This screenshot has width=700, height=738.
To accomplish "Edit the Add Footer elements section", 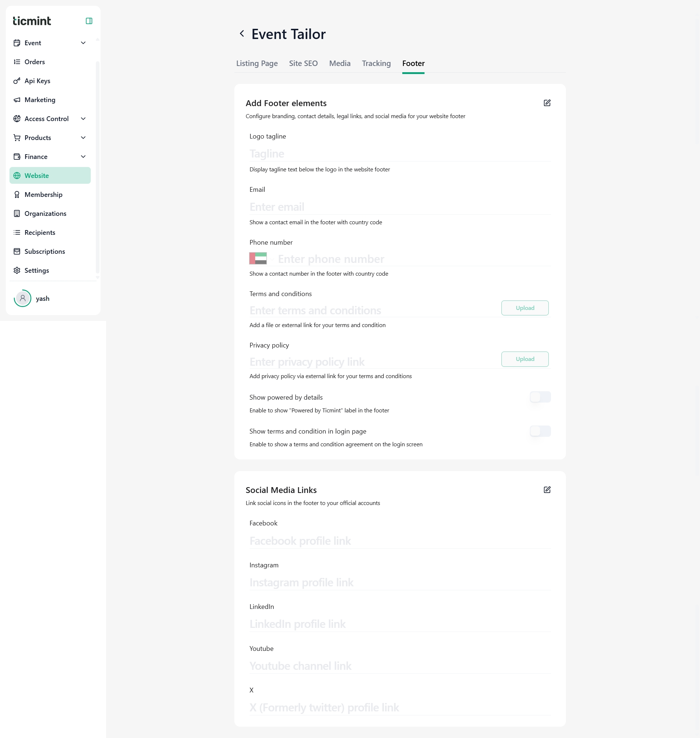I will pos(547,103).
